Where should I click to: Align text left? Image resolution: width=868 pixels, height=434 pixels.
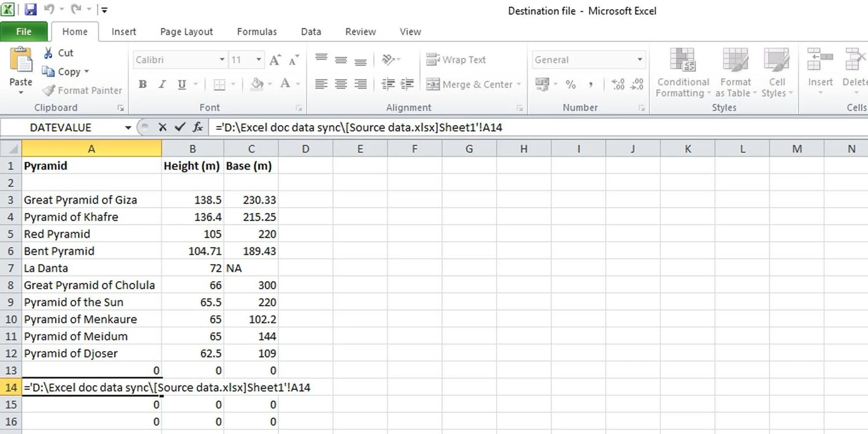point(321,84)
